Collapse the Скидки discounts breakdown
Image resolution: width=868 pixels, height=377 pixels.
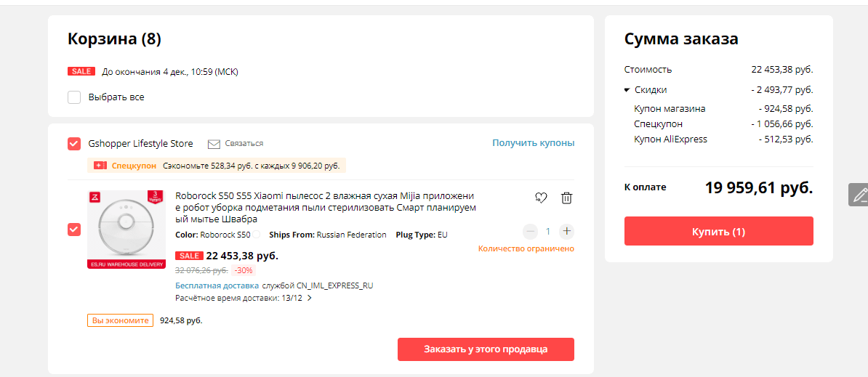[x=627, y=90]
